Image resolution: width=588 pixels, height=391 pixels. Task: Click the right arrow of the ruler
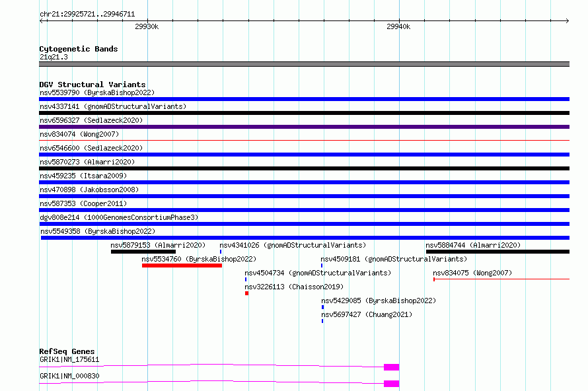(x=568, y=20)
